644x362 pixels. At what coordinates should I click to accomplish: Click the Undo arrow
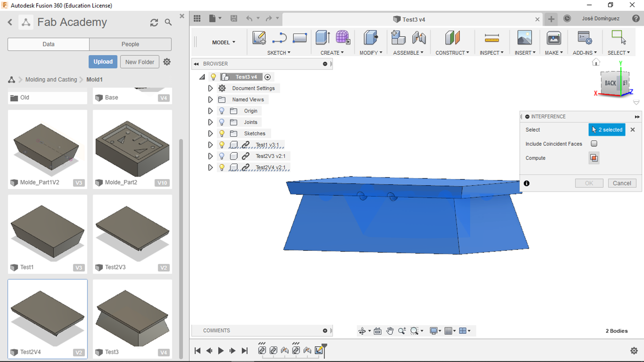coord(250,19)
